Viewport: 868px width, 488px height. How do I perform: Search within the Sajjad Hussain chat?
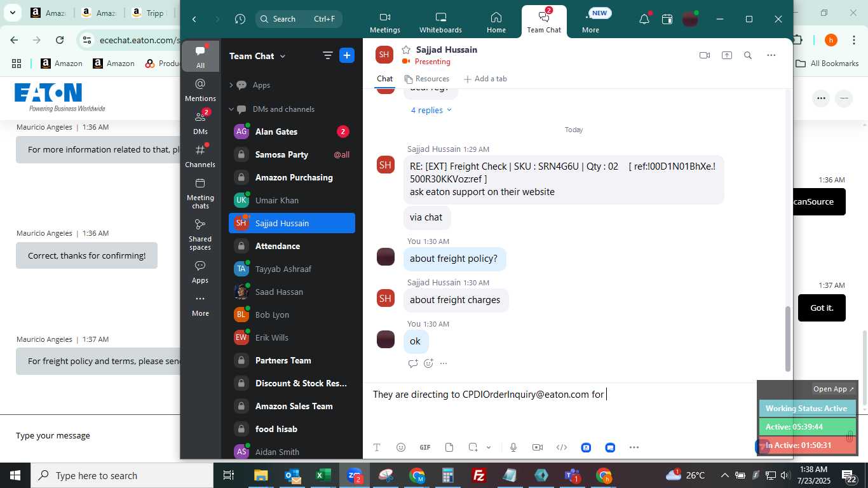pyautogui.click(x=748, y=55)
